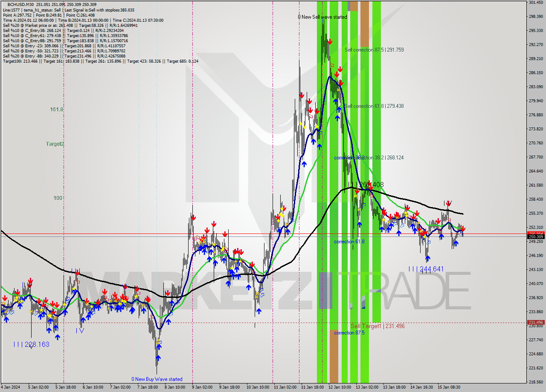Click the red 250.954 price tag on axis
Screen dimensions: 546x392
pyautogui.click(x=536, y=233)
